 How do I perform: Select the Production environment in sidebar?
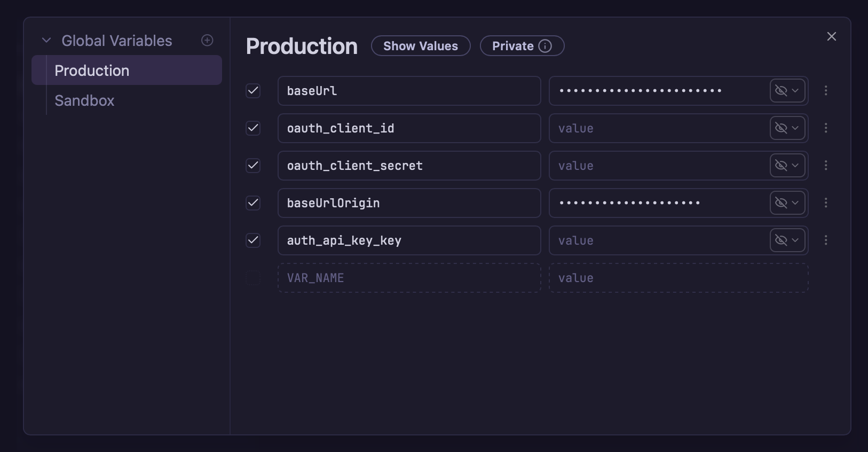(127, 70)
